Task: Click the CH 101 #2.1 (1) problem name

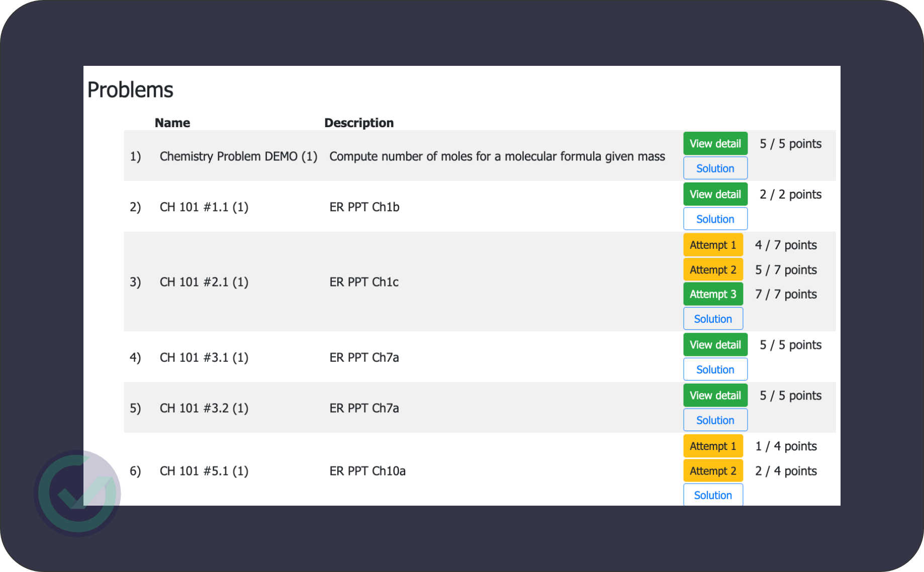Action: tap(204, 282)
